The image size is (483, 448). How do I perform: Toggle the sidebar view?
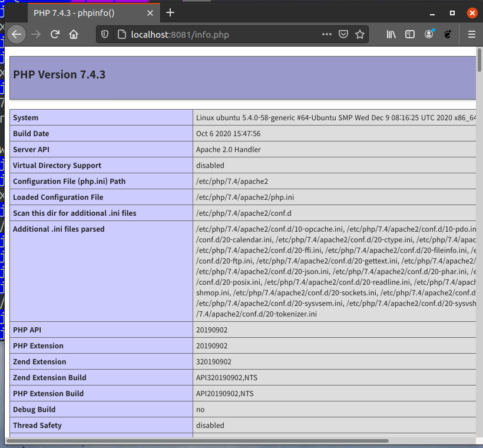[x=410, y=34]
